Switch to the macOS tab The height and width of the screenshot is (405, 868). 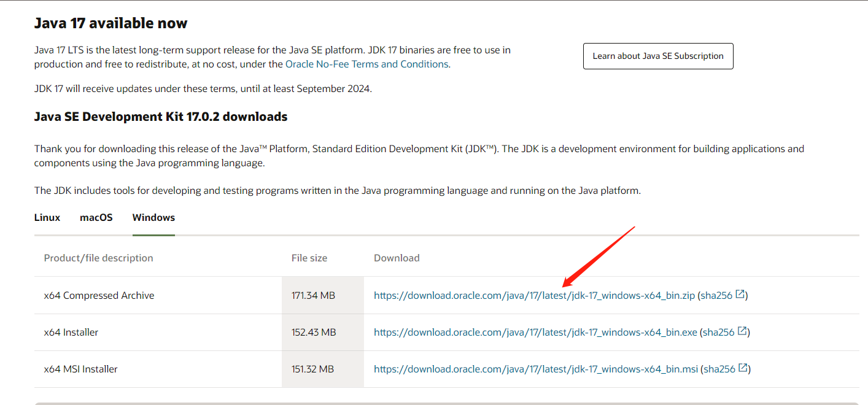96,218
